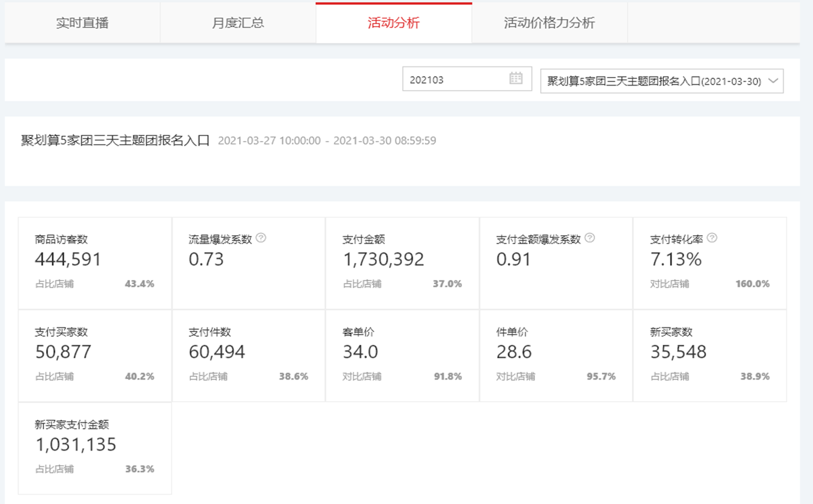Click the 36.3% share under 新买家支付金额
Image resolution: width=813 pixels, height=504 pixels.
coord(140,469)
